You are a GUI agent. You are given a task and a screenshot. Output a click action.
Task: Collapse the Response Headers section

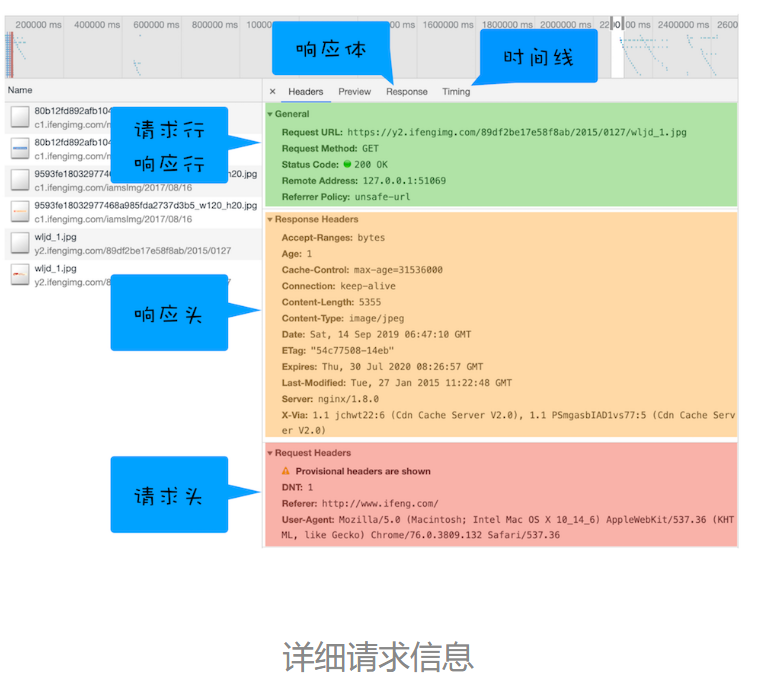click(270, 219)
